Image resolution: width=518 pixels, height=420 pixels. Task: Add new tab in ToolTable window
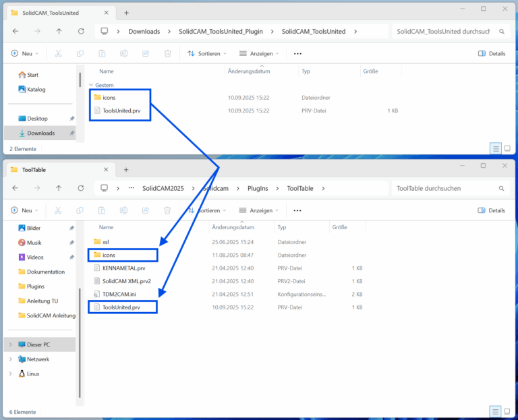(126, 170)
